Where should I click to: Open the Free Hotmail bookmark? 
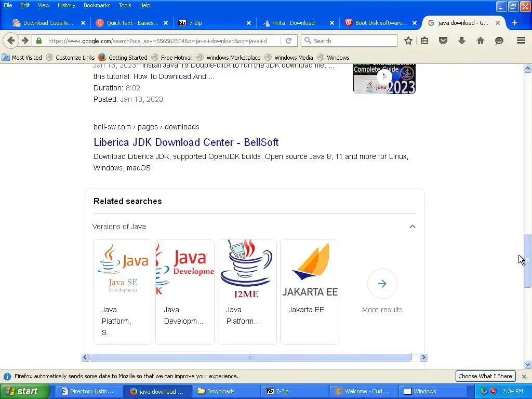172,57
